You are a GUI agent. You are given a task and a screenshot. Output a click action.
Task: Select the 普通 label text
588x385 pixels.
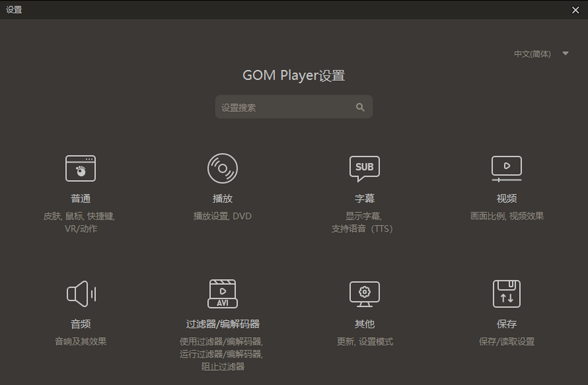[80, 199]
